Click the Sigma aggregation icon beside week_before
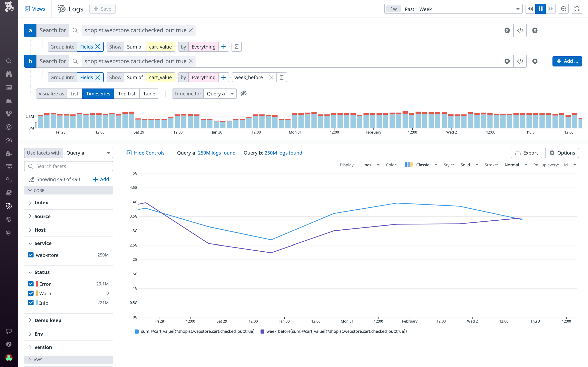588x367 pixels. pyautogui.click(x=282, y=77)
